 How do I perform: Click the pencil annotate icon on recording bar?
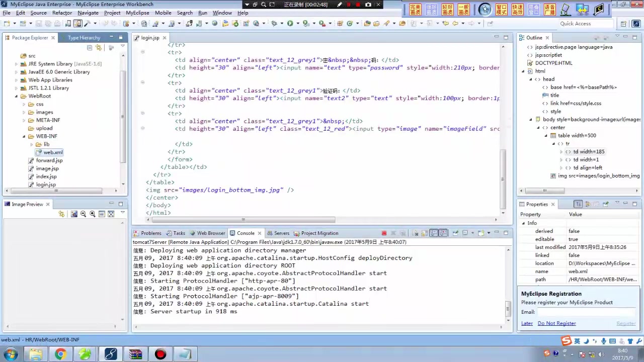pyautogui.click(x=340, y=5)
